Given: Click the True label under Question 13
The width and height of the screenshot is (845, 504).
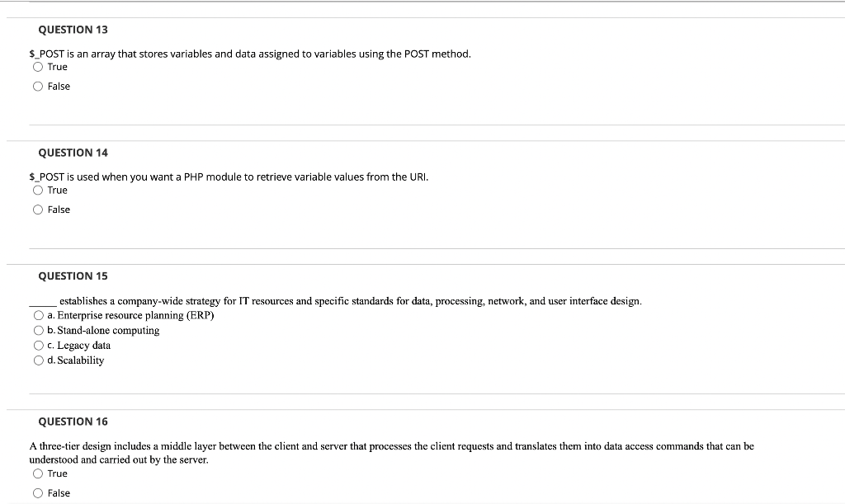Looking at the screenshot, I should [56, 67].
